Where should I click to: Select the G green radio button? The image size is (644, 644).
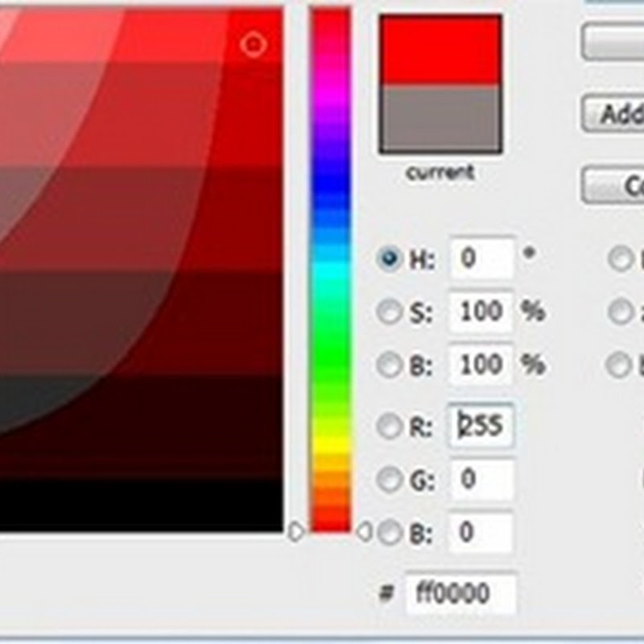tap(389, 479)
